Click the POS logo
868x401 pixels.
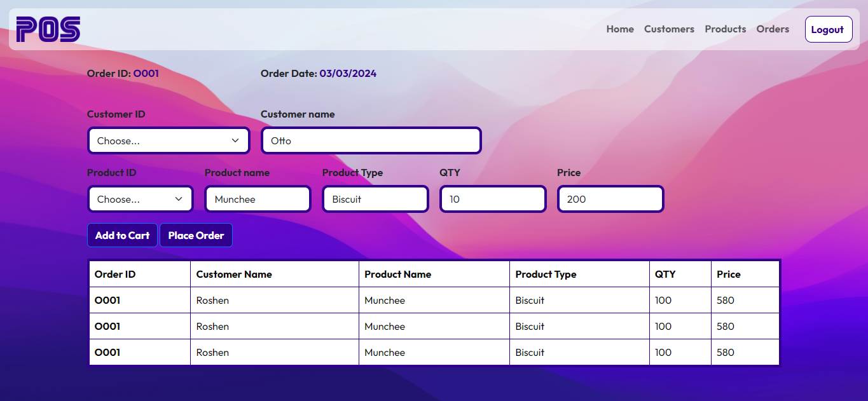[48, 29]
